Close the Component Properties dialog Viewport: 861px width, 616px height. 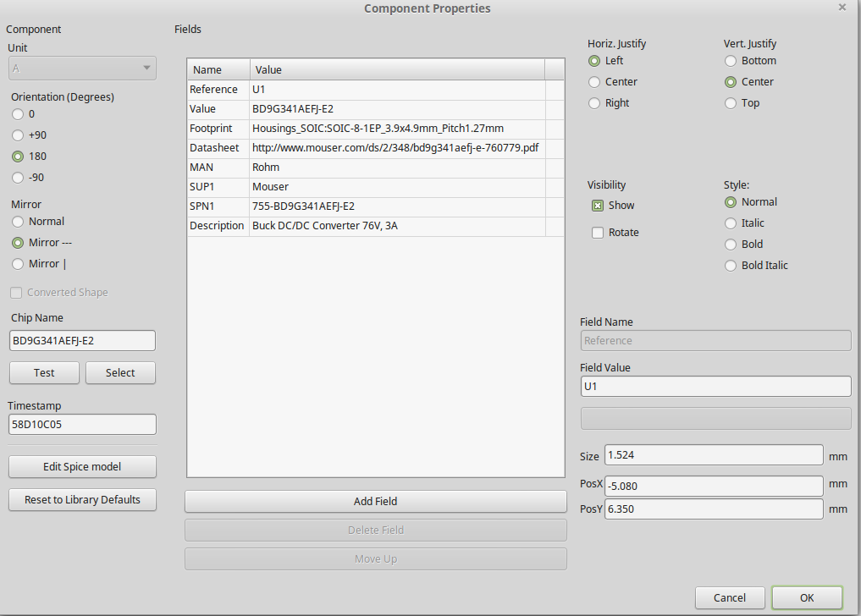tap(842, 8)
